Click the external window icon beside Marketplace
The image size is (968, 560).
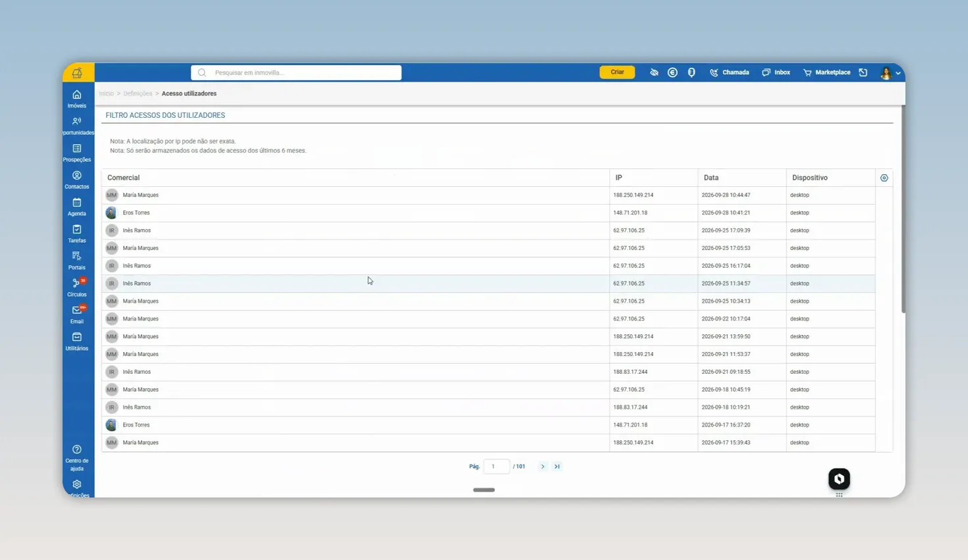[863, 72]
